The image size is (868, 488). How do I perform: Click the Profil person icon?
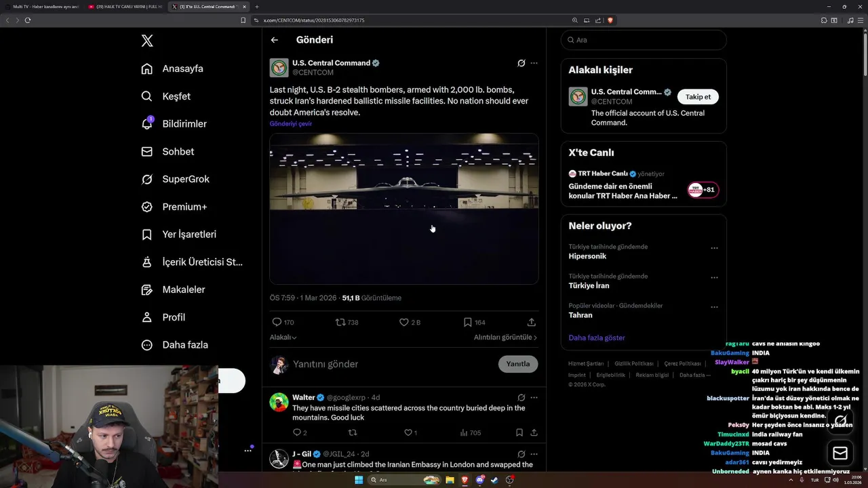[146, 317]
